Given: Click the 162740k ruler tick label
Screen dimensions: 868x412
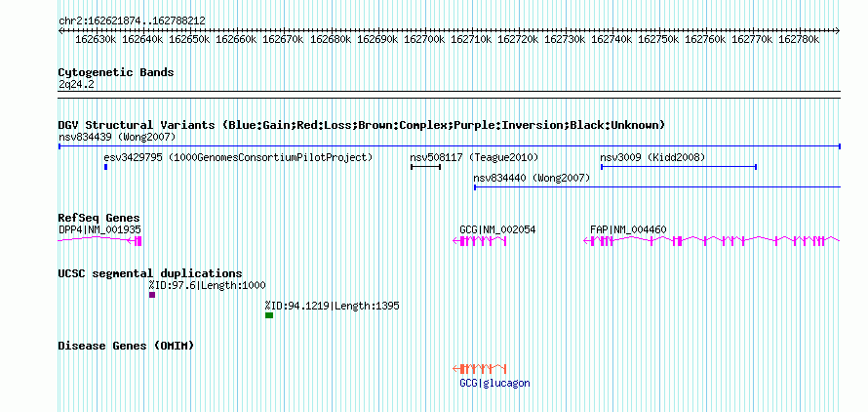Looking at the screenshot, I should click(x=612, y=40).
